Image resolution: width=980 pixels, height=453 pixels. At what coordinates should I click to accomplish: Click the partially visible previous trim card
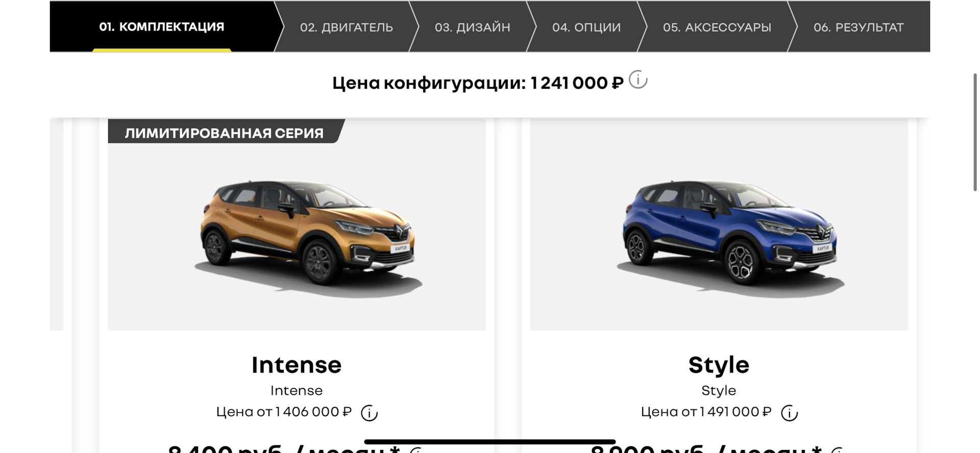(57, 224)
